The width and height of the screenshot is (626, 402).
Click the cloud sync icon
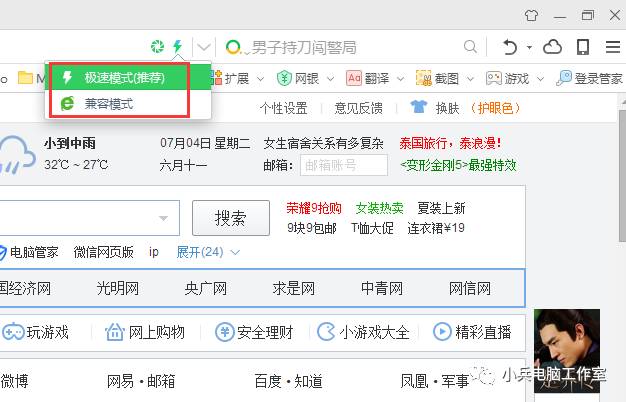(553, 47)
